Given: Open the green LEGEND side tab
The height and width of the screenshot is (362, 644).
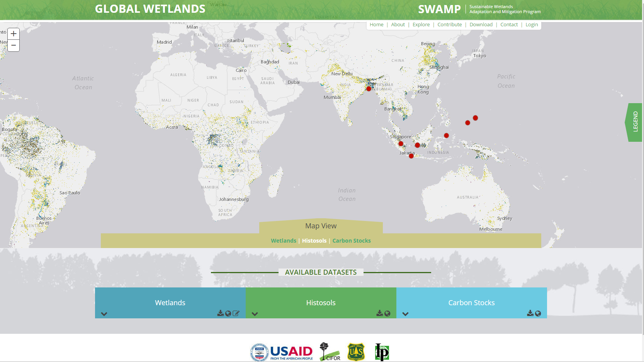Looking at the screenshot, I should [x=635, y=122].
